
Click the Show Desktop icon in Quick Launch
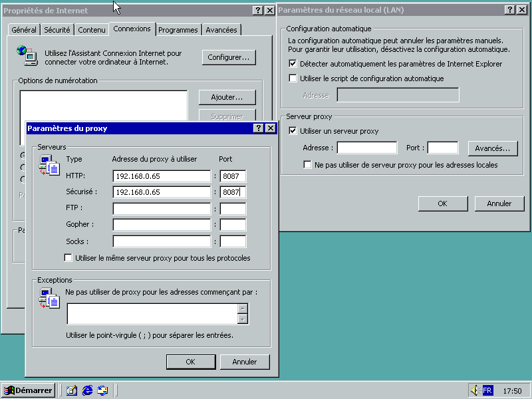(72, 390)
